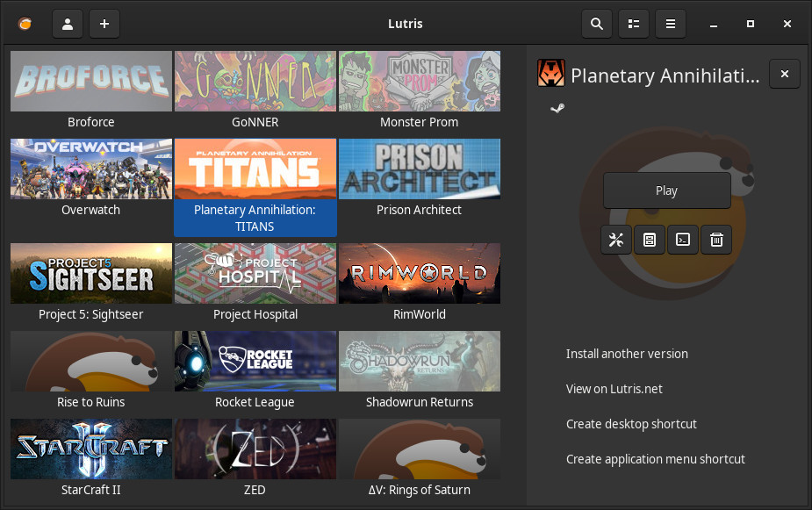The height and width of the screenshot is (510, 812).
Task: Click Create application menu shortcut
Action: (x=655, y=459)
